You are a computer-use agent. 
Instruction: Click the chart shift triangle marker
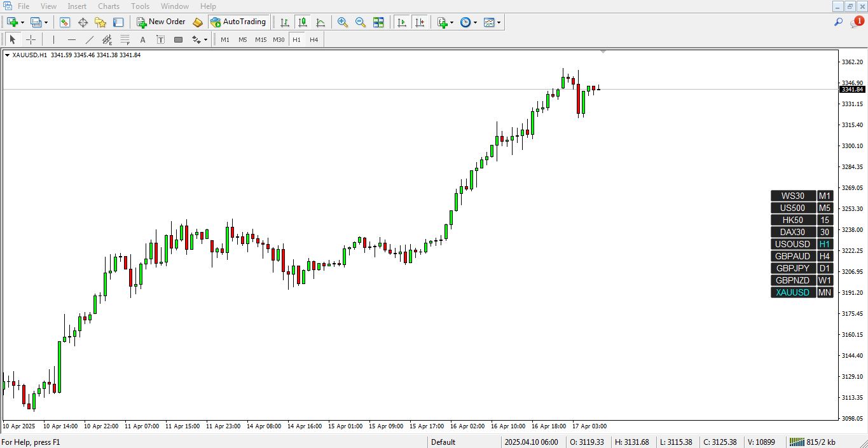(x=603, y=51)
